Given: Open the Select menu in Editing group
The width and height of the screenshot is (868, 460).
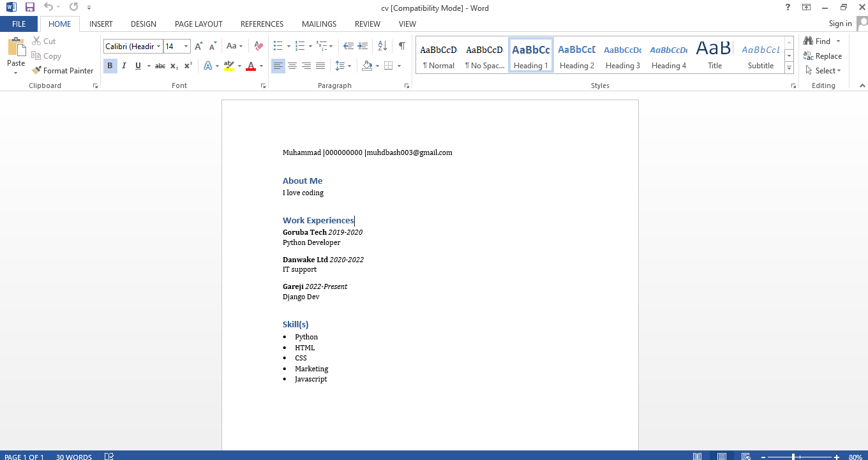Looking at the screenshot, I should coord(823,70).
